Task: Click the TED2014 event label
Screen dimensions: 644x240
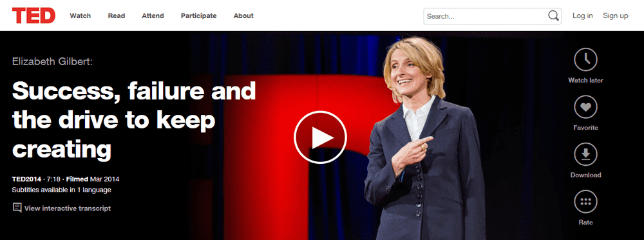Action: coord(26,179)
